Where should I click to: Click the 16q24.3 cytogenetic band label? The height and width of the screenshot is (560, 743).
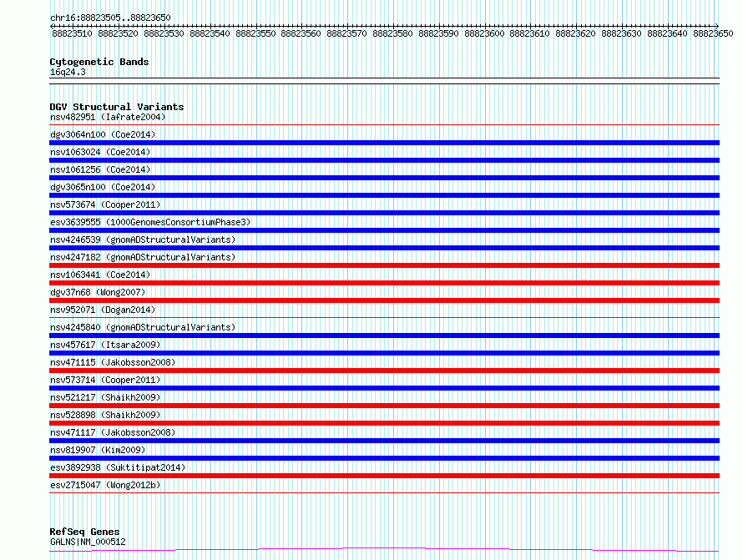click(68, 72)
